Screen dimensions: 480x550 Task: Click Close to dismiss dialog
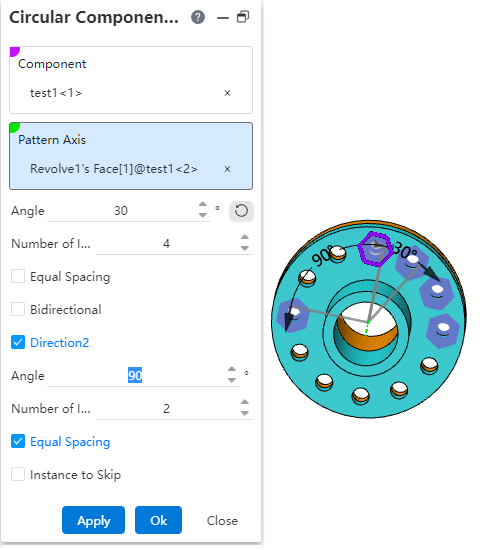tap(222, 521)
